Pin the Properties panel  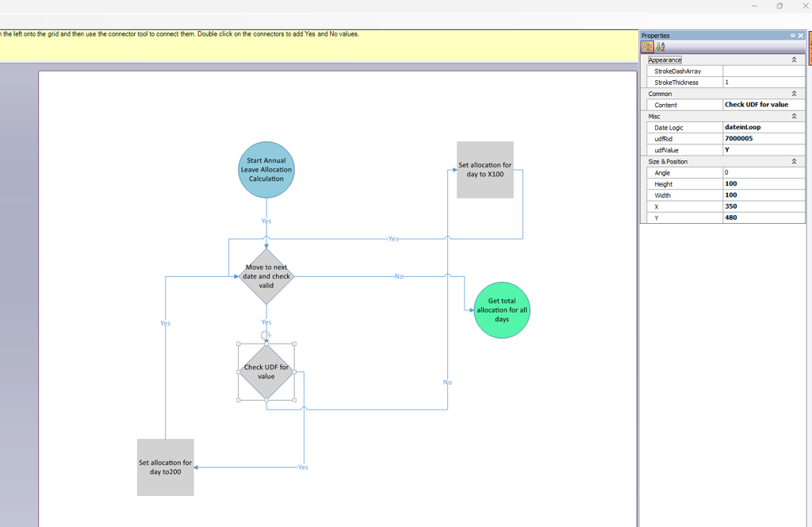point(792,36)
